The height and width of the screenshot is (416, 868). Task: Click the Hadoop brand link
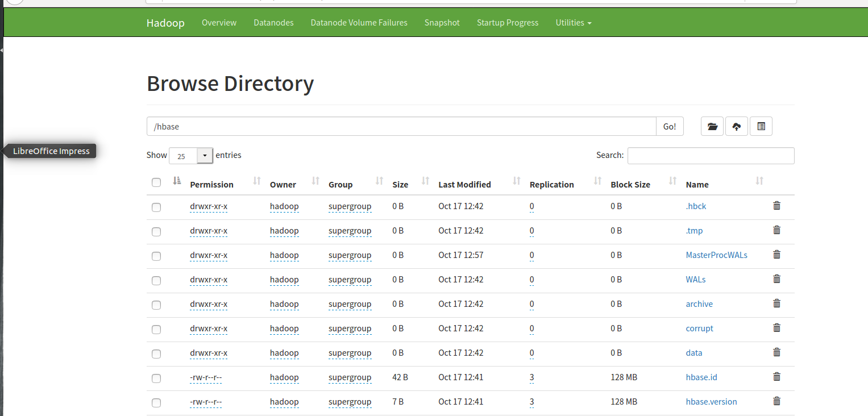point(165,23)
